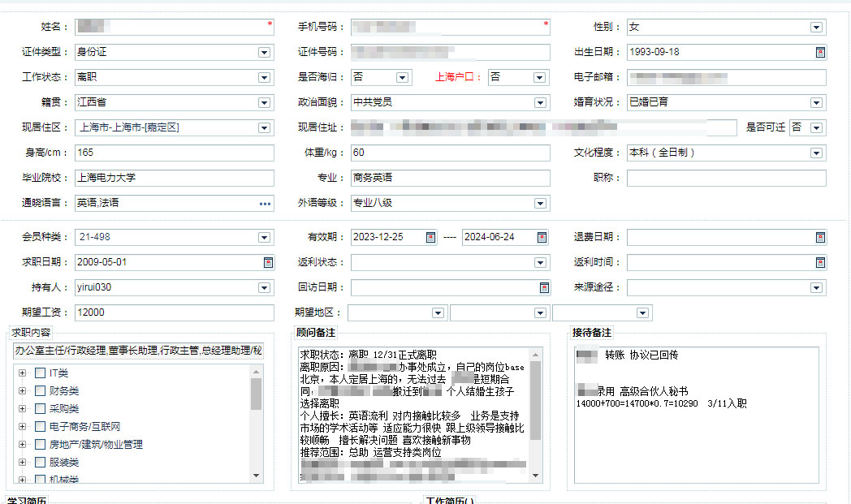851x504 pixels.
Task: Click the 毕业院校 field with 上海电力大学
Action: tap(175, 178)
